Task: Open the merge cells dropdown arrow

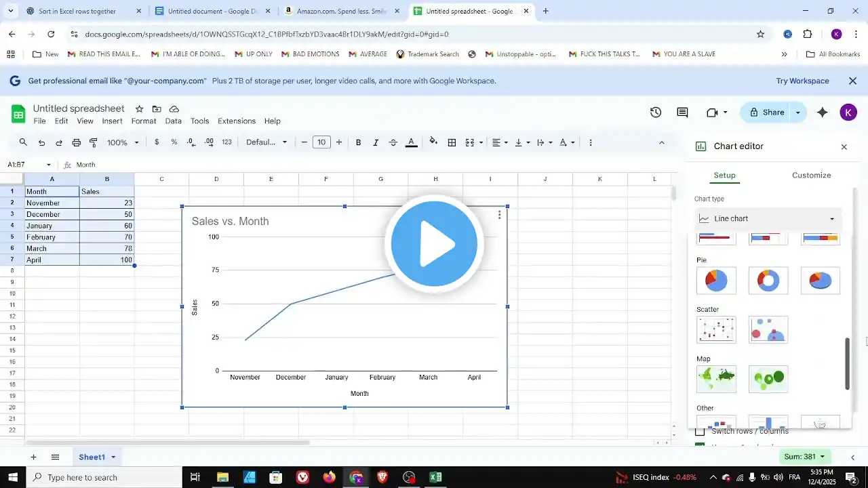Action: click(481, 142)
